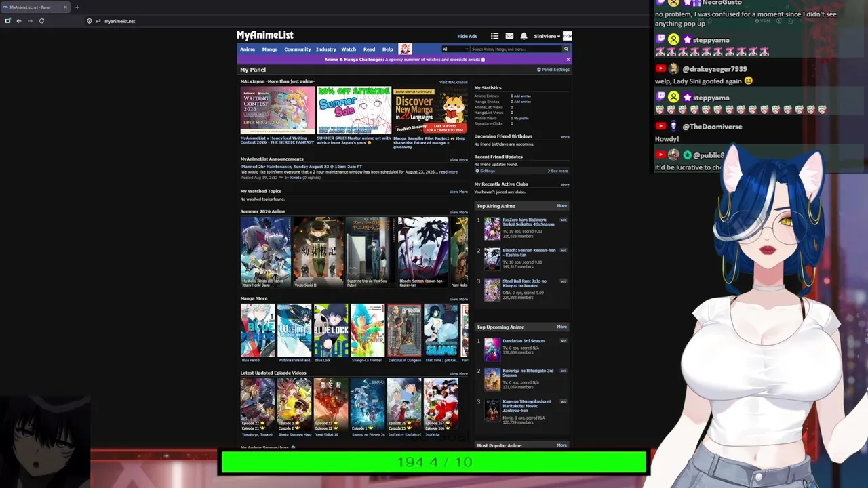Open the Writing Contest 2026 banner image
Image resolution: width=868 pixels, height=488 pixels.
click(x=277, y=110)
